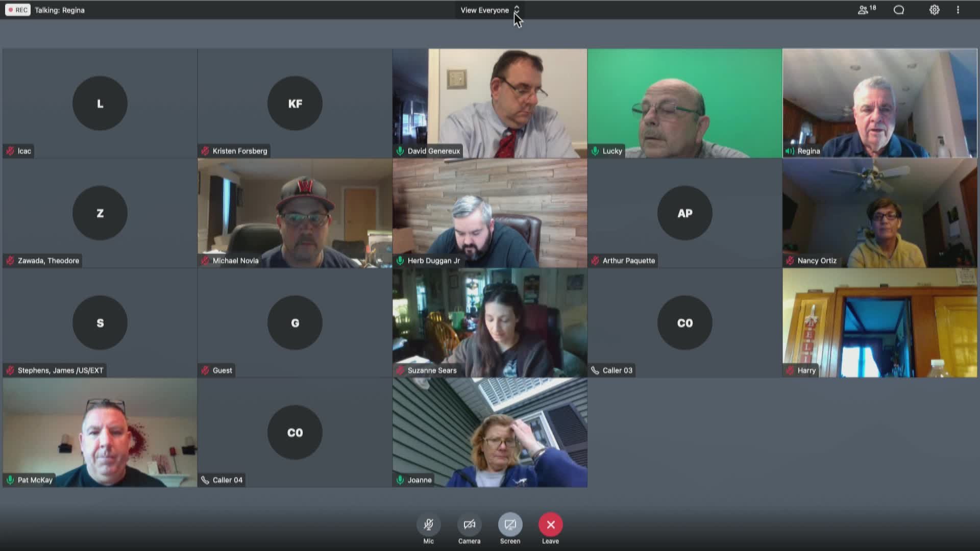Viewport: 980px width, 551px height.
Task: Click the G avatar for Guest
Action: coord(295,323)
